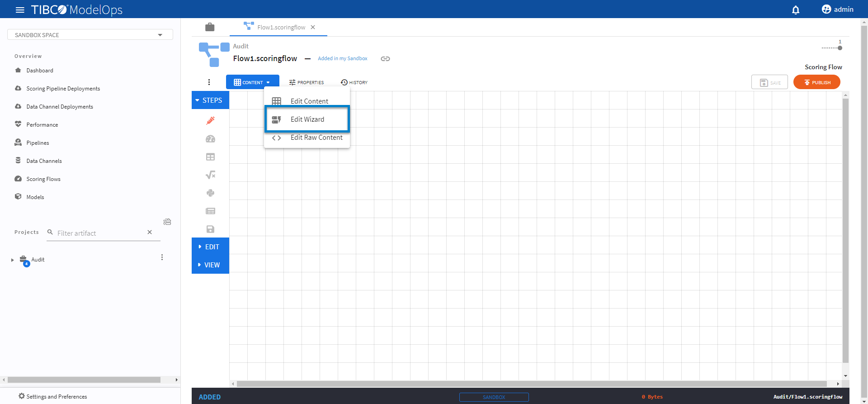Expand the EDIT panel
Viewport: 868px width, 404px height.
click(x=210, y=247)
